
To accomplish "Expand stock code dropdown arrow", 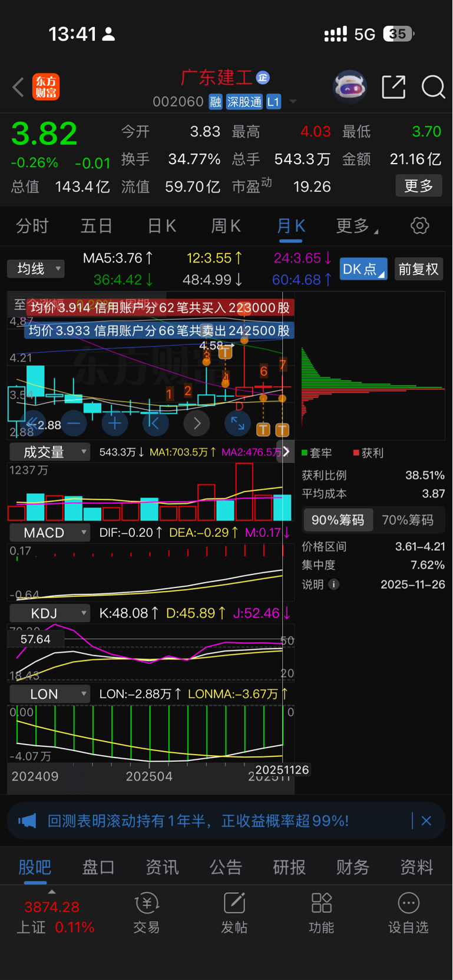I will pos(293,102).
